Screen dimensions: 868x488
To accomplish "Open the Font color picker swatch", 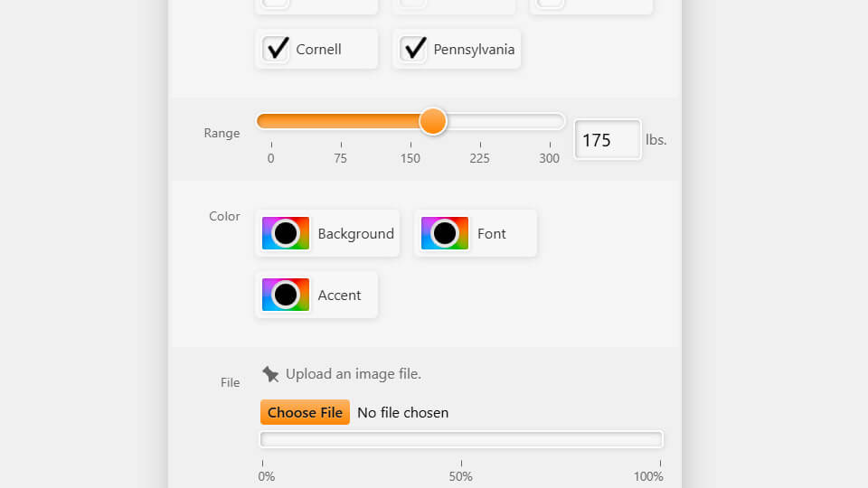I will pyautogui.click(x=445, y=233).
